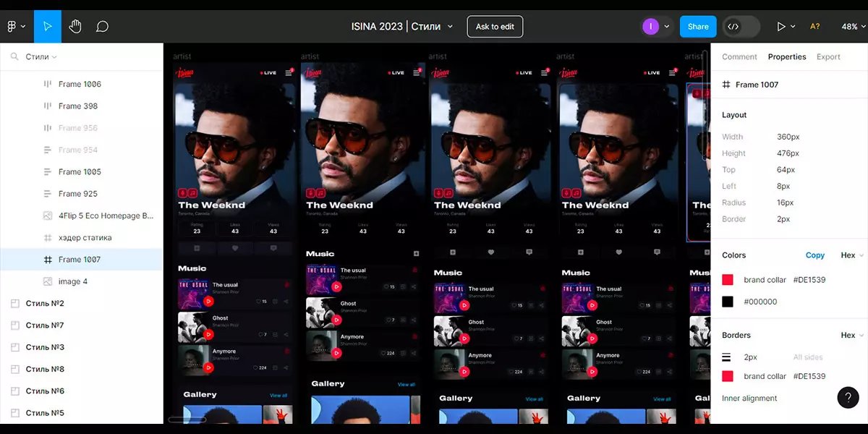The image size is (868, 434).
Task: Select the Hand tool
Action: [x=75, y=27]
